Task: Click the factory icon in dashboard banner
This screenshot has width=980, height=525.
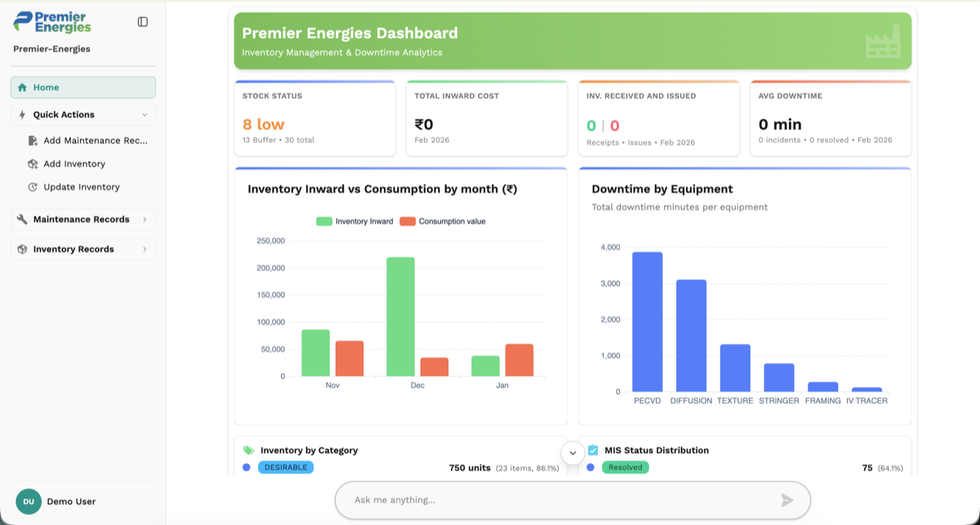Action: click(x=883, y=41)
